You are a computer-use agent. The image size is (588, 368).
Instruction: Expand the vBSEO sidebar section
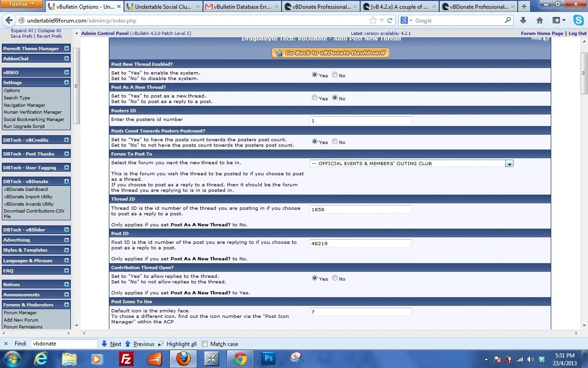[67, 72]
